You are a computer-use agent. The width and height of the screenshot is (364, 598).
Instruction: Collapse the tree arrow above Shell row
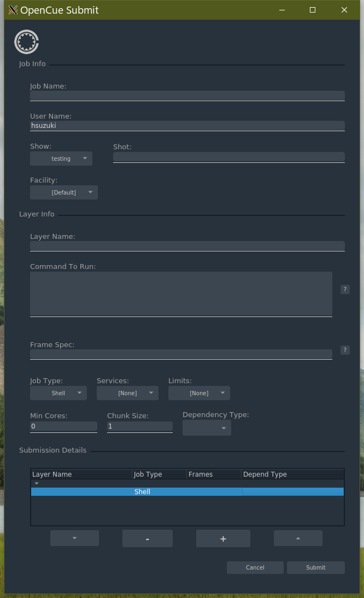37,484
